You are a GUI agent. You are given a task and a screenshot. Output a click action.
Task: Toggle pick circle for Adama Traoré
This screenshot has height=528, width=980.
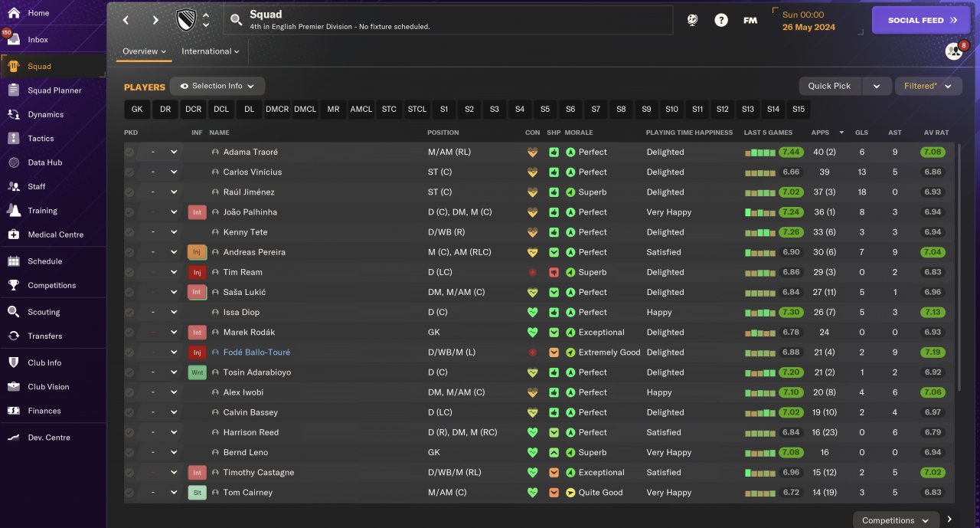[x=129, y=152]
